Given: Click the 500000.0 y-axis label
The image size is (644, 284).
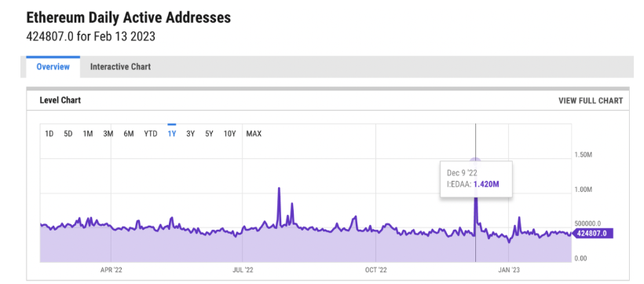Looking at the screenshot, I should (x=587, y=223).
